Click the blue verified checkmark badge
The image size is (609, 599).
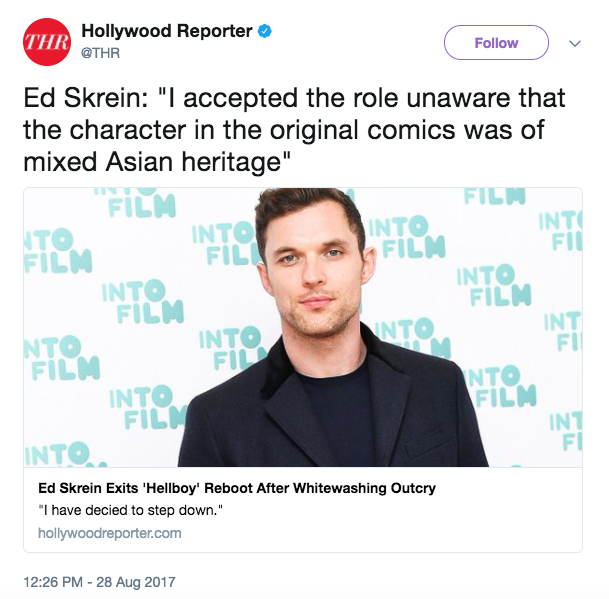(x=264, y=32)
